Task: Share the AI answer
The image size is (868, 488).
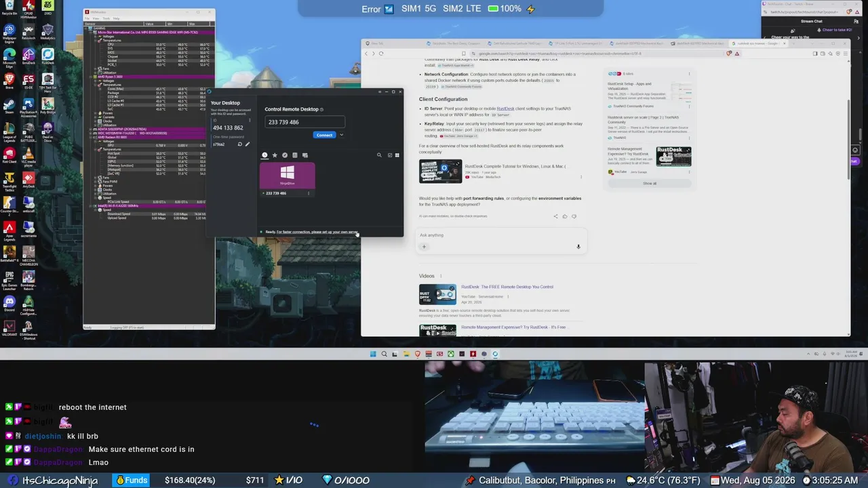Action: (555, 216)
